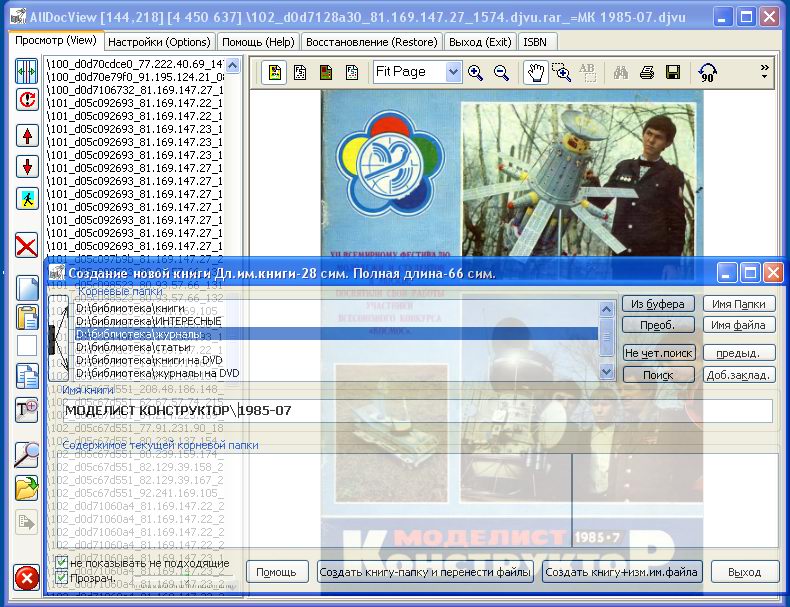Image resolution: width=790 pixels, height=607 pixels.
Task: Rotate page with the 90 degree icon
Action: (708, 72)
